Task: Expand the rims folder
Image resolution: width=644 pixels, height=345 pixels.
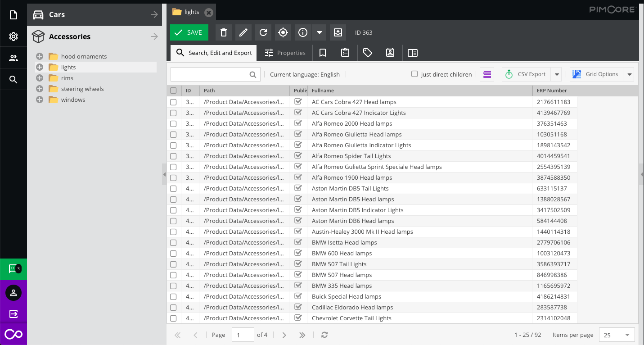Action: point(40,78)
